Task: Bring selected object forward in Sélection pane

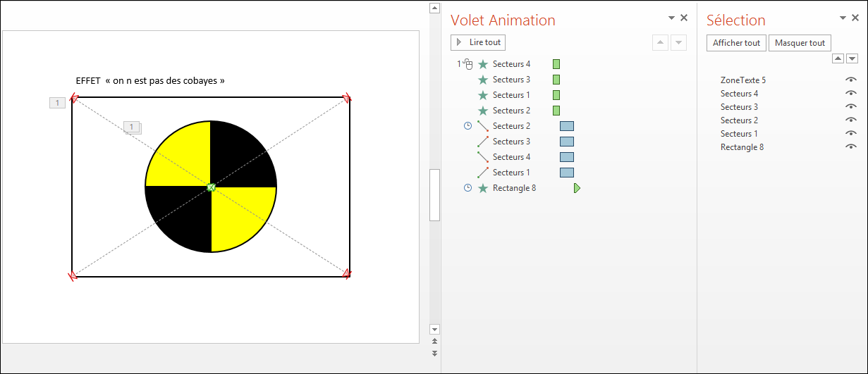Action: (838, 58)
